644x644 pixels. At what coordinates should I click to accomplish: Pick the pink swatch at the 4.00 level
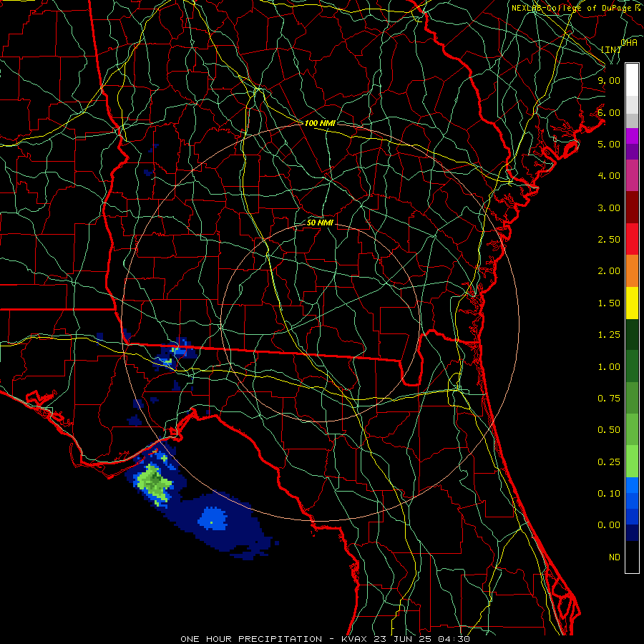632,175
